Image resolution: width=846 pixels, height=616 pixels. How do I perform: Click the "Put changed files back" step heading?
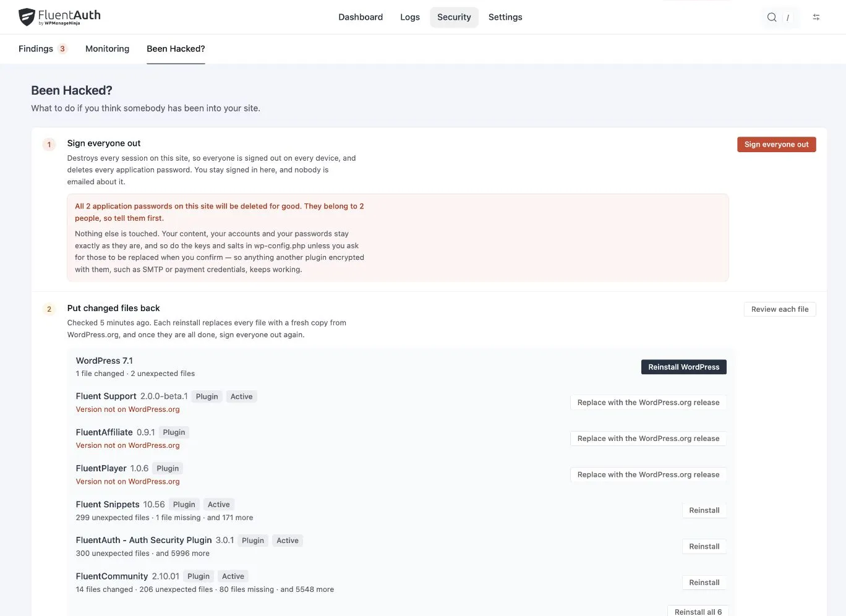114,308
